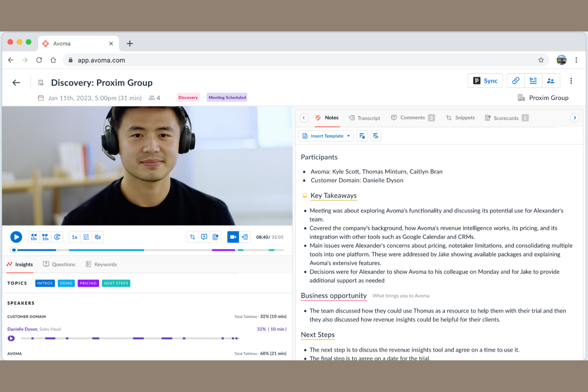The image size is (588, 392).
Task: Open the Scorecards tab
Action: (x=506, y=118)
